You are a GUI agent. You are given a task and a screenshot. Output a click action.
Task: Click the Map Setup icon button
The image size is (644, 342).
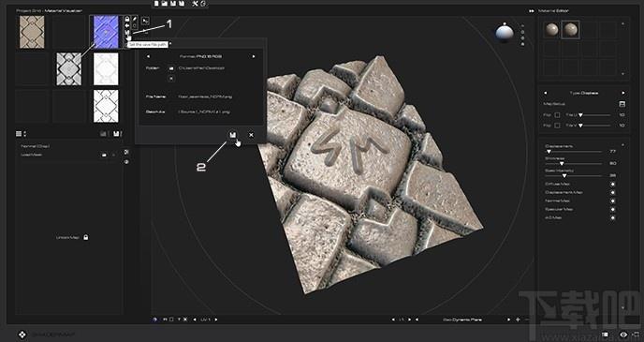622,104
